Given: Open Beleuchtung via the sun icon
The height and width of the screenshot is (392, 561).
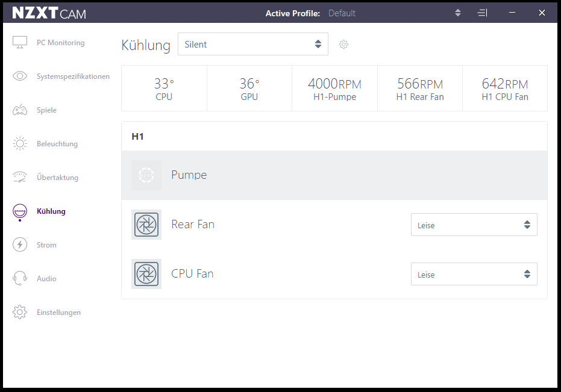Looking at the screenshot, I should (20, 144).
